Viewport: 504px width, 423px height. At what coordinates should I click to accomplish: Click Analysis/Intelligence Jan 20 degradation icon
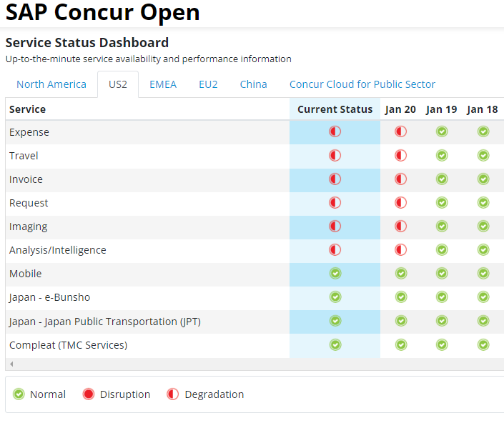(401, 250)
